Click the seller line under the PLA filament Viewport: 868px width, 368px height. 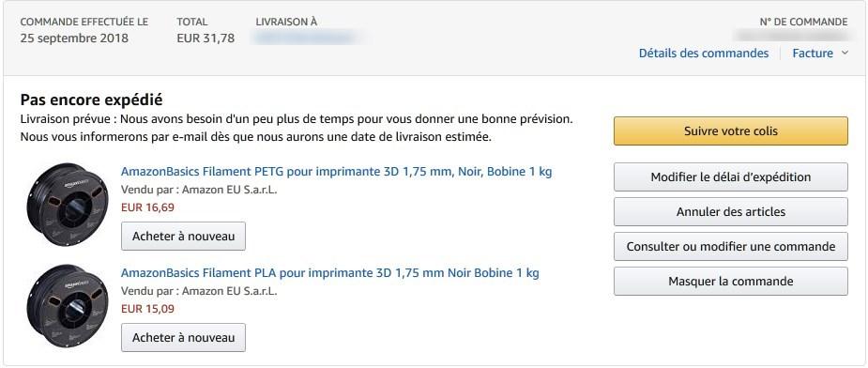(x=199, y=291)
